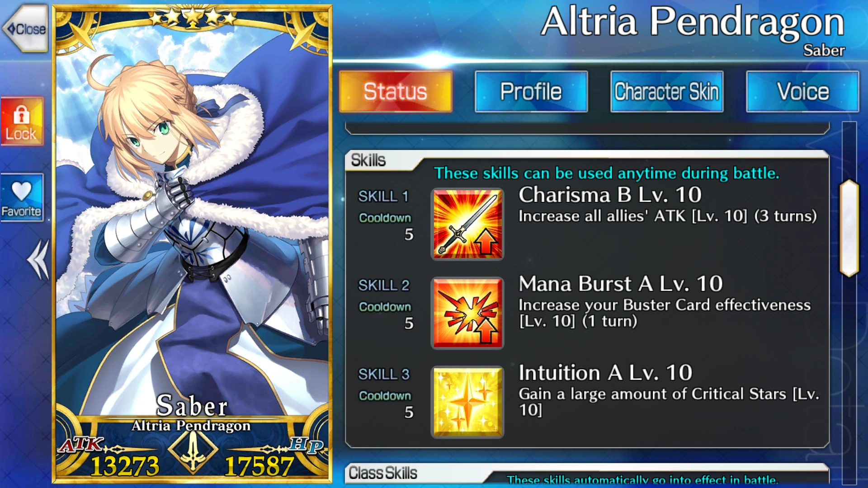Tap the Intuition A stars skill icon
The height and width of the screenshot is (488, 868).
[467, 402]
